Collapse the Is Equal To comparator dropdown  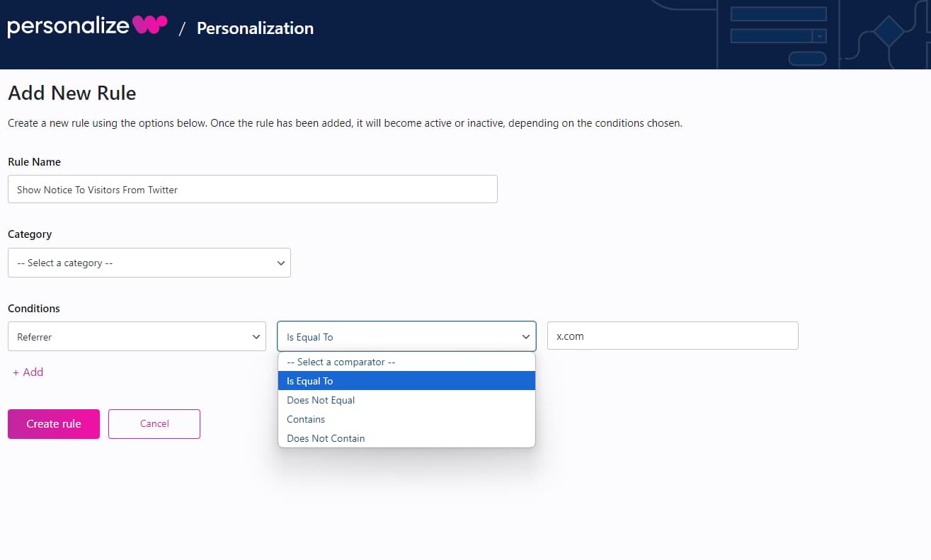[x=406, y=337]
